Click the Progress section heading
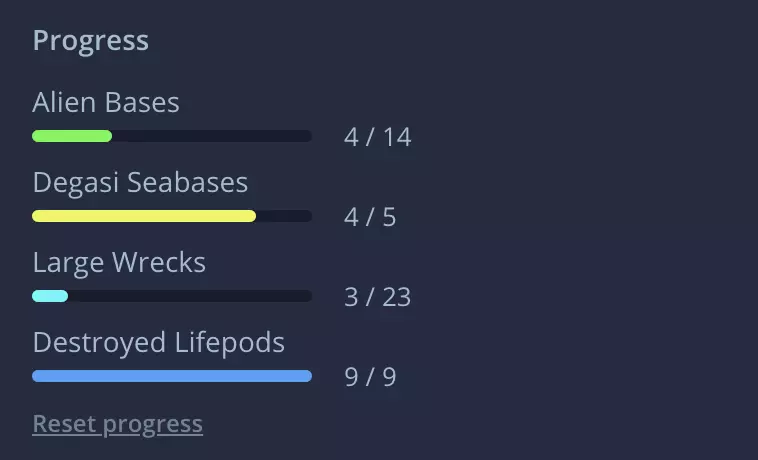The width and height of the screenshot is (758, 460). (90, 40)
